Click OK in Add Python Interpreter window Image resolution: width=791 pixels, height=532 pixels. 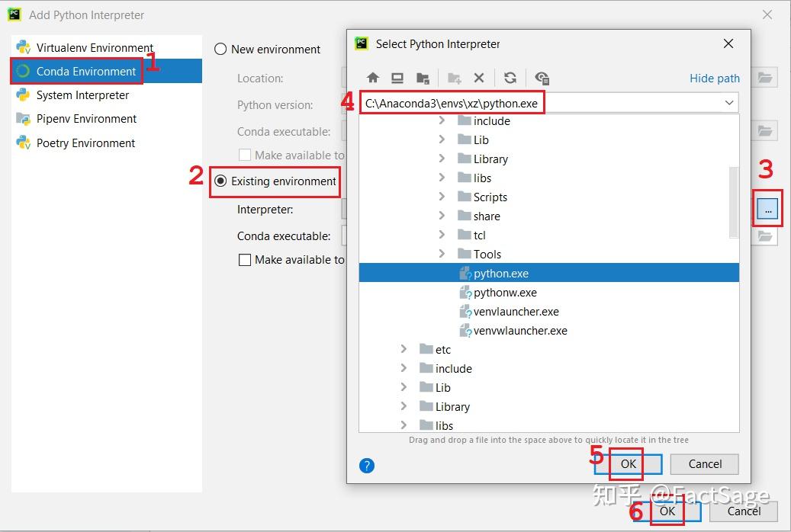coord(667,511)
